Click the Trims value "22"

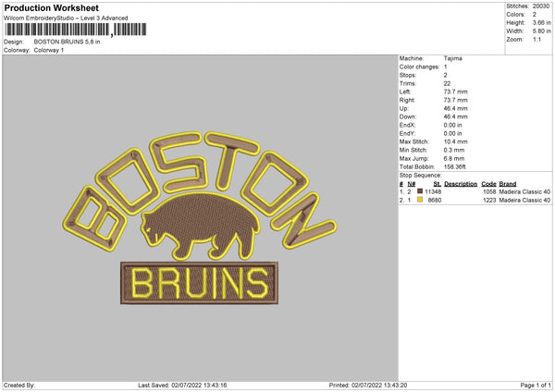pos(447,83)
